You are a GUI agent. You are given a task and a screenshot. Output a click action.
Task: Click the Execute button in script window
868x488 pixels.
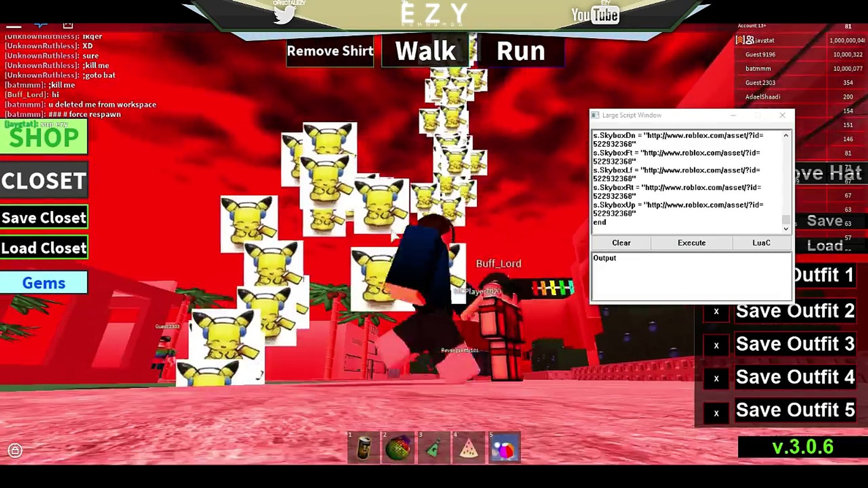pyautogui.click(x=692, y=243)
